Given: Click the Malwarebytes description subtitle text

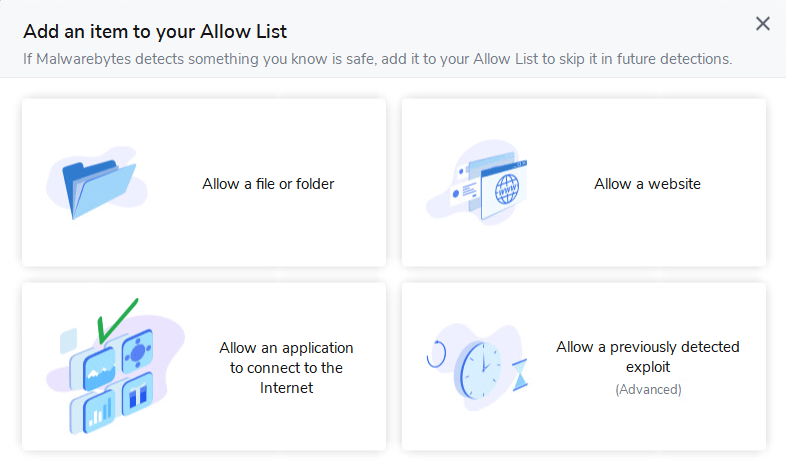Looking at the screenshot, I should click(x=377, y=59).
